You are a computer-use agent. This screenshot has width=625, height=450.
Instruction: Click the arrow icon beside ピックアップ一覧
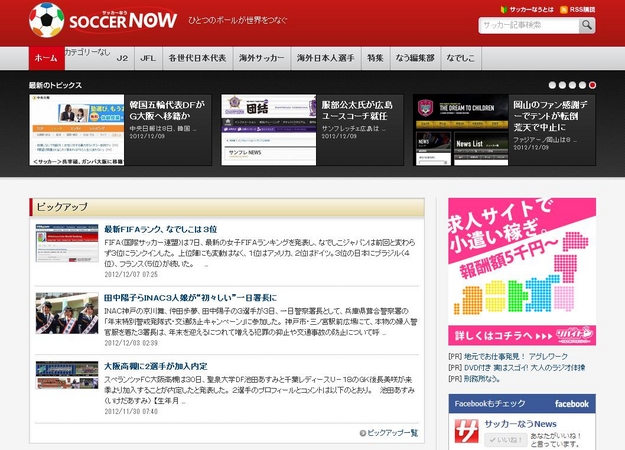(x=363, y=433)
